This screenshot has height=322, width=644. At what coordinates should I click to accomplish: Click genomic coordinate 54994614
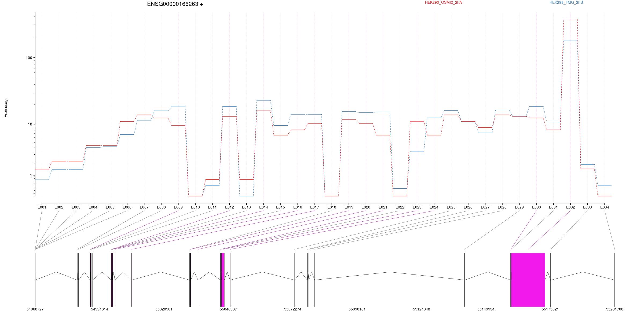[99, 309]
